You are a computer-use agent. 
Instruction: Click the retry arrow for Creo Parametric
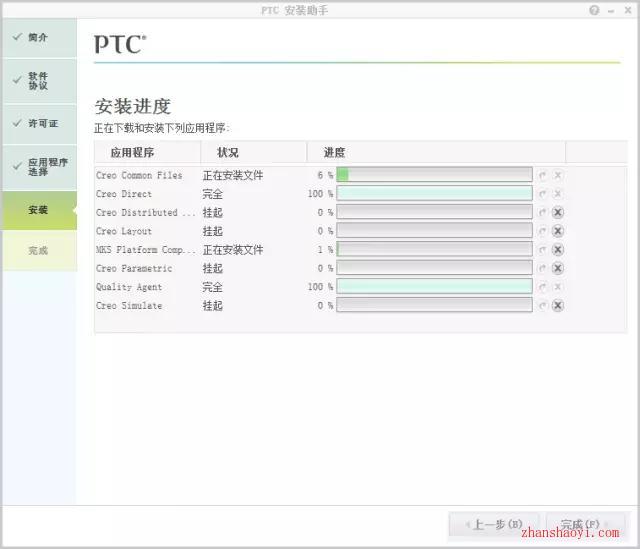pos(542,269)
